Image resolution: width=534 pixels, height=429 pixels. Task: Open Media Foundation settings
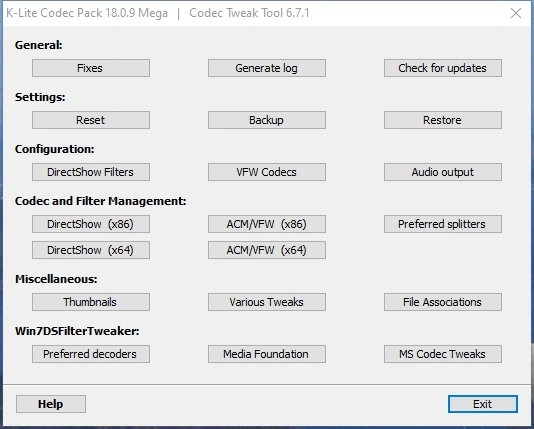pos(267,354)
